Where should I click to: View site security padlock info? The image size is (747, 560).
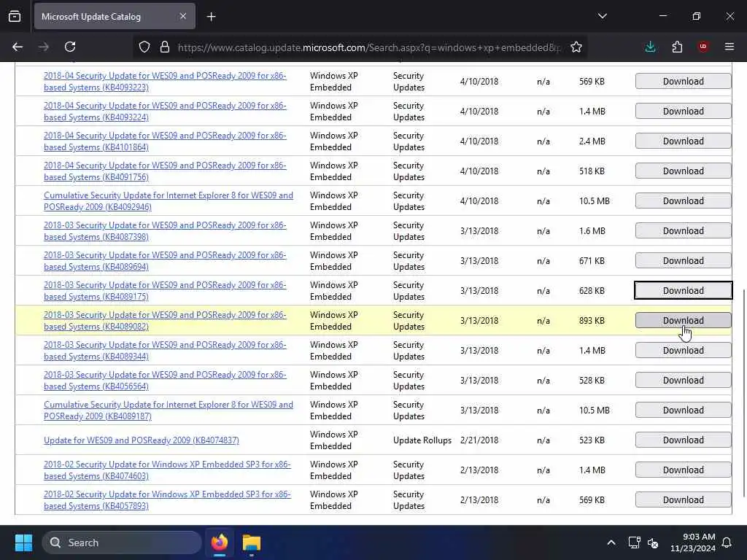pos(165,47)
